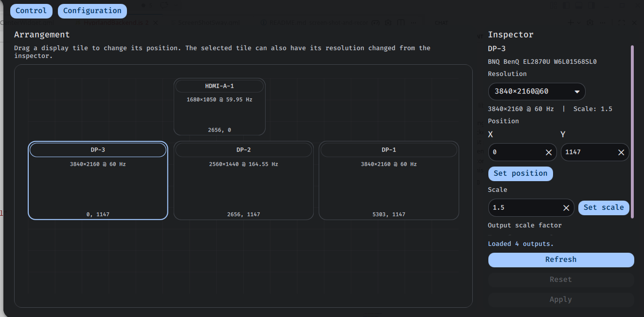Click the Set scale button
The height and width of the screenshot is (317, 644).
[x=604, y=207]
